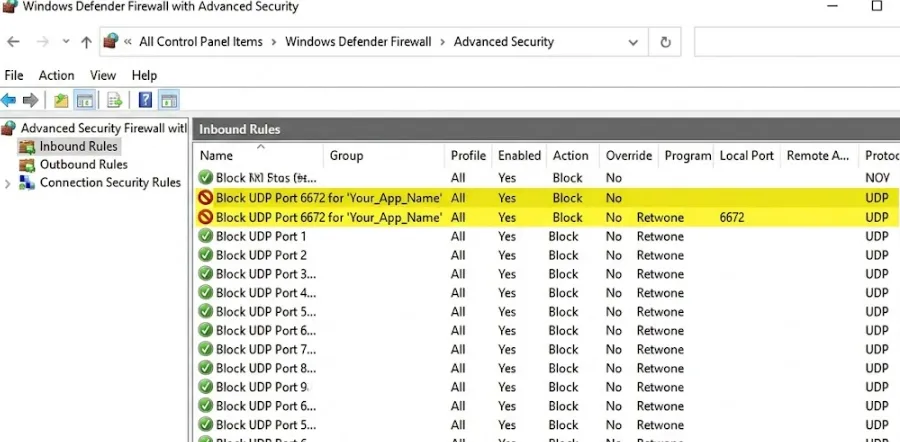This screenshot has height=442, width=900.
Task: Sort by the Override column header
Action: click(x=629, y=156)
